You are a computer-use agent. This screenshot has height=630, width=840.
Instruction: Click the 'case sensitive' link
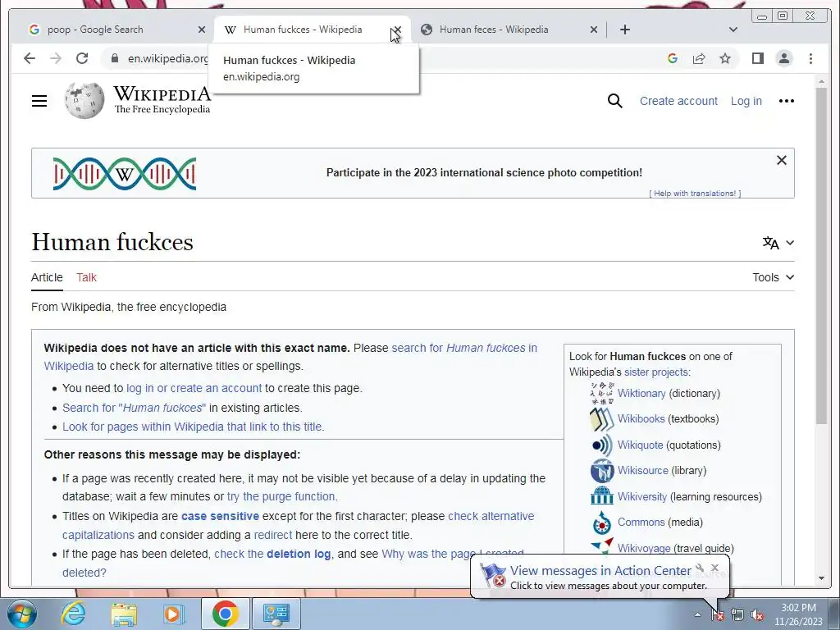click(x=220, y=517)
